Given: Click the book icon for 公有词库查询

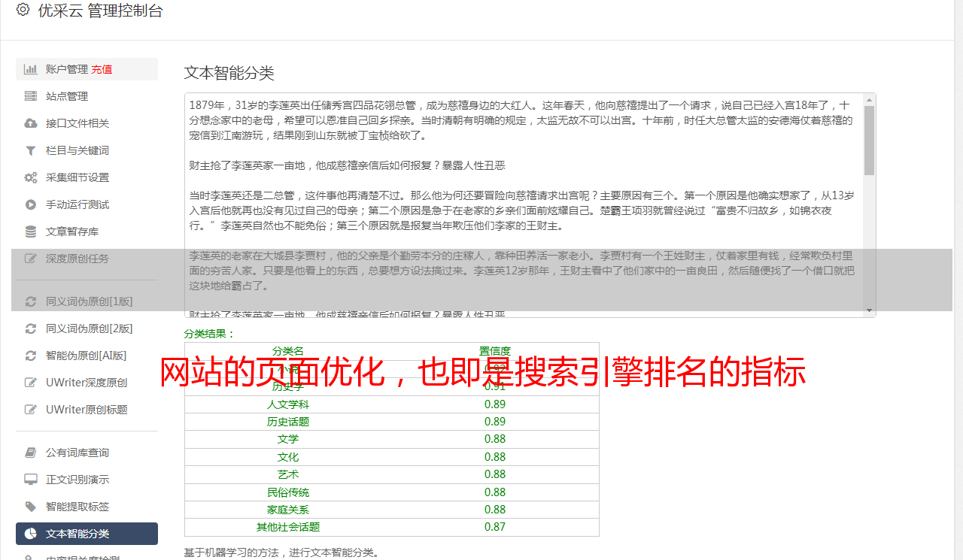Looking at the screenshot, I should (x=31, y=453).
